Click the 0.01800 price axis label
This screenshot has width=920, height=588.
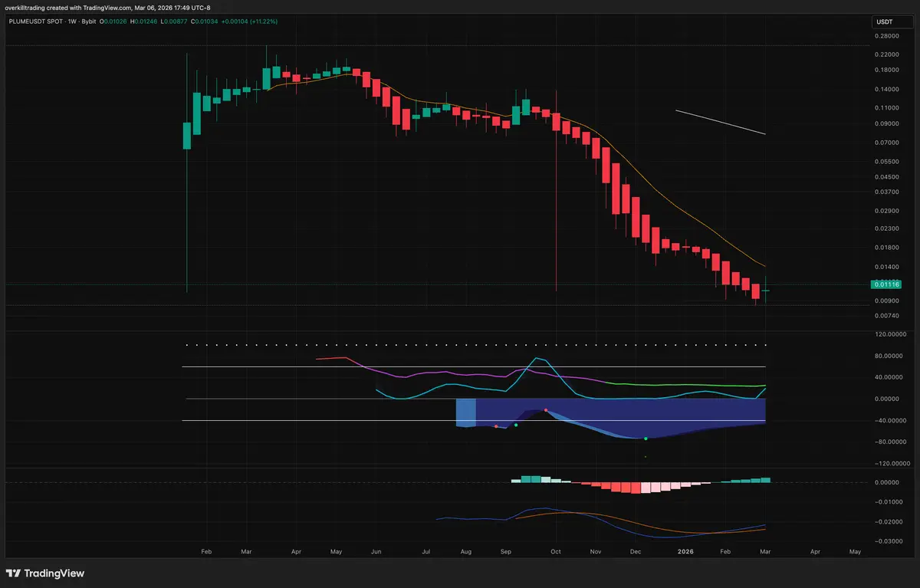(887, 248)
